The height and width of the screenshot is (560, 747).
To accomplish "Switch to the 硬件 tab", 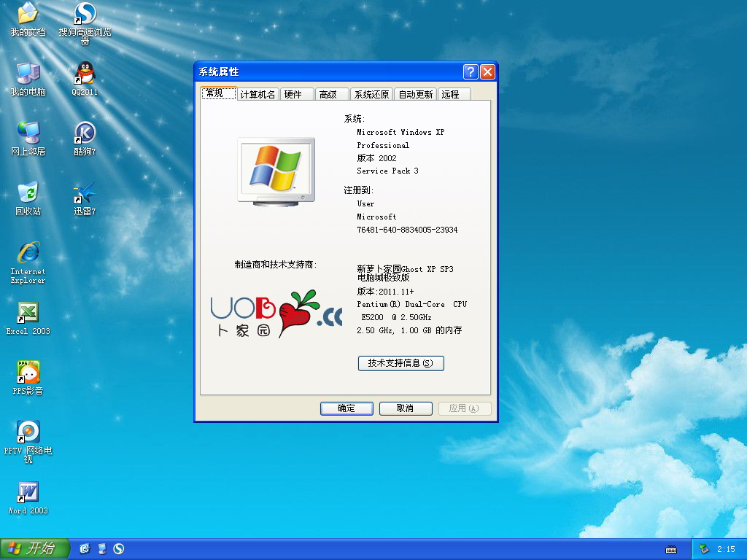I will pyautogui.click(x=297, y=94).
